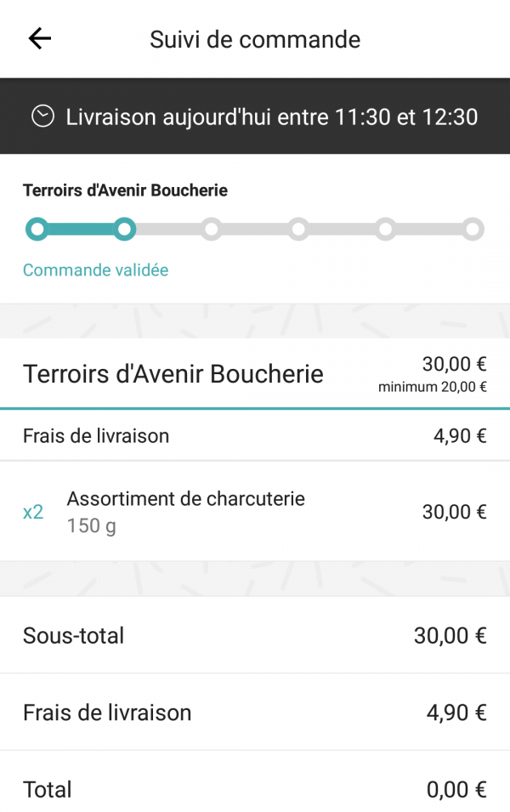The image size is (510, 812).
Task: Select the Sous-total row
Action: point(255,635)
